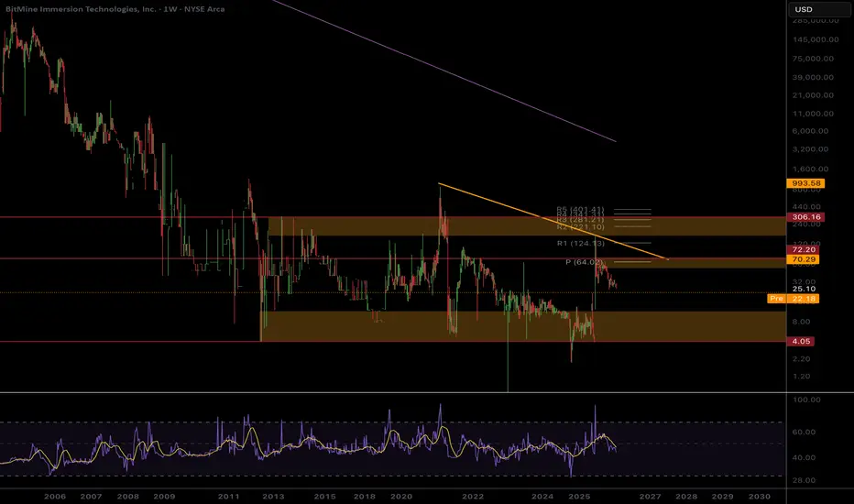Click the 8.00 price axis value
This screenshot has width=854, height=504.
pos(801,322)
